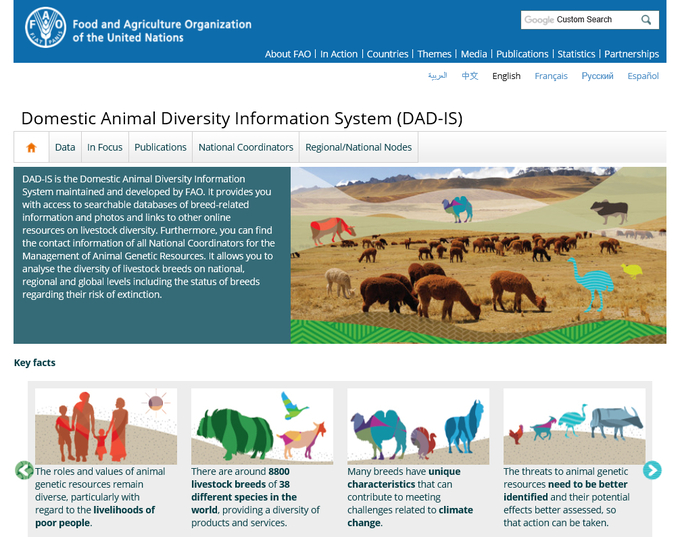680x537 pixels.
Task: Click the ostrich and buffalo key fact image
Action: tap(574, 426)
